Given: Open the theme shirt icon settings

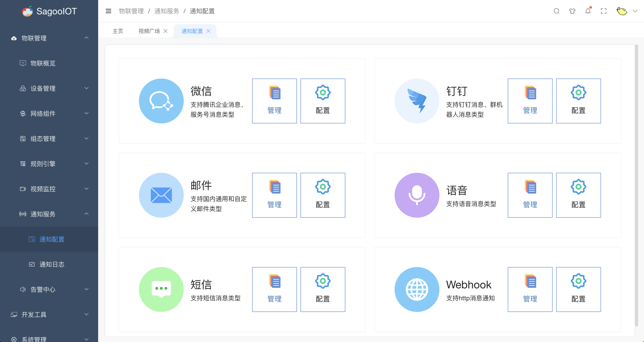Looking at the screenshot, I should point(572,11).
